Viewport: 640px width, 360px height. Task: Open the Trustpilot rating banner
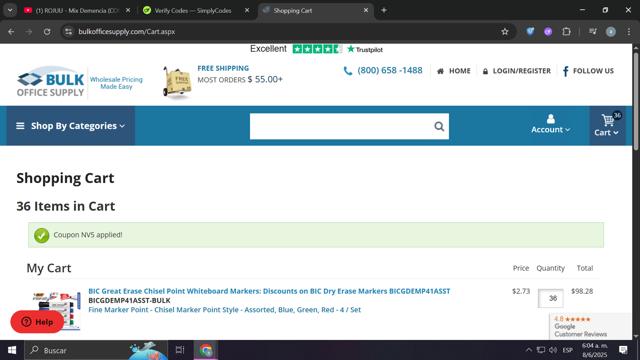click(x=316, y=49)
